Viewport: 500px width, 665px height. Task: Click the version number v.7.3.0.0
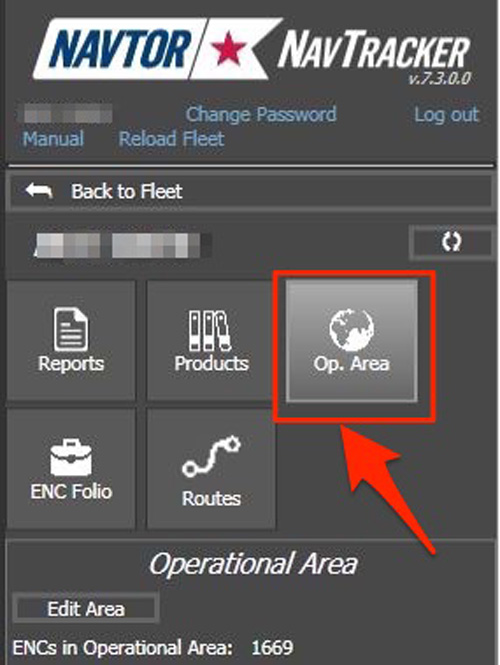tap(440, 78)
